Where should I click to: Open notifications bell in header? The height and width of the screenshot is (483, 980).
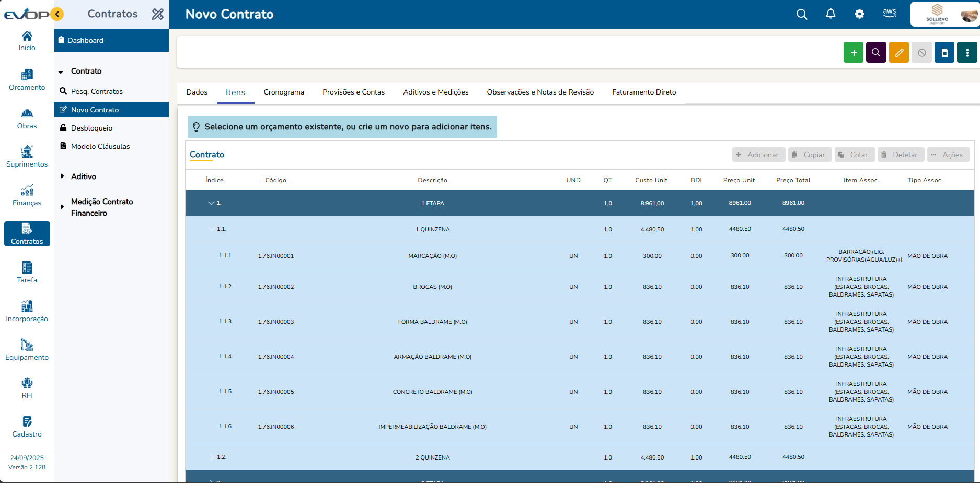831,14
